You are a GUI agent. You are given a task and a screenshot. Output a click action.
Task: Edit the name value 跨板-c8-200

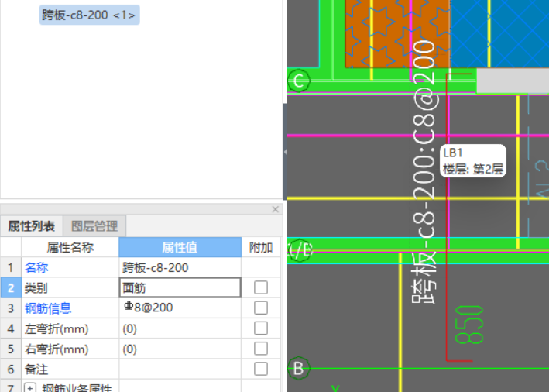click(180, 267)
